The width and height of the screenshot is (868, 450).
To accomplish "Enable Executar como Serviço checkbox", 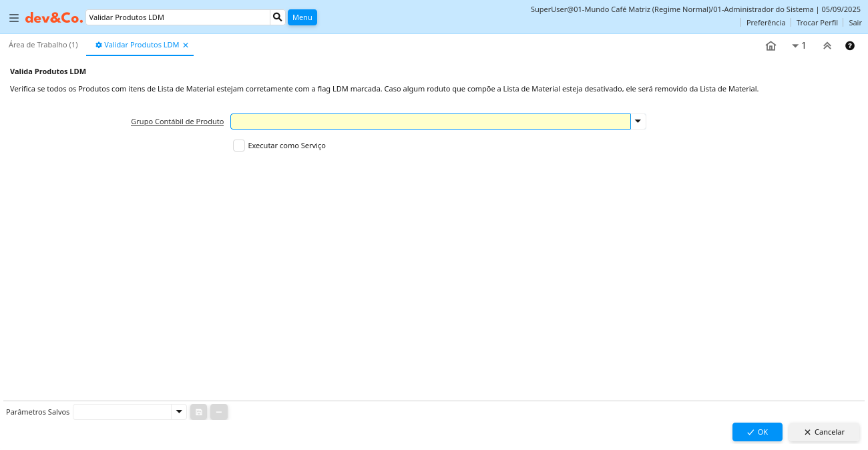I will [x=239, y=146].
